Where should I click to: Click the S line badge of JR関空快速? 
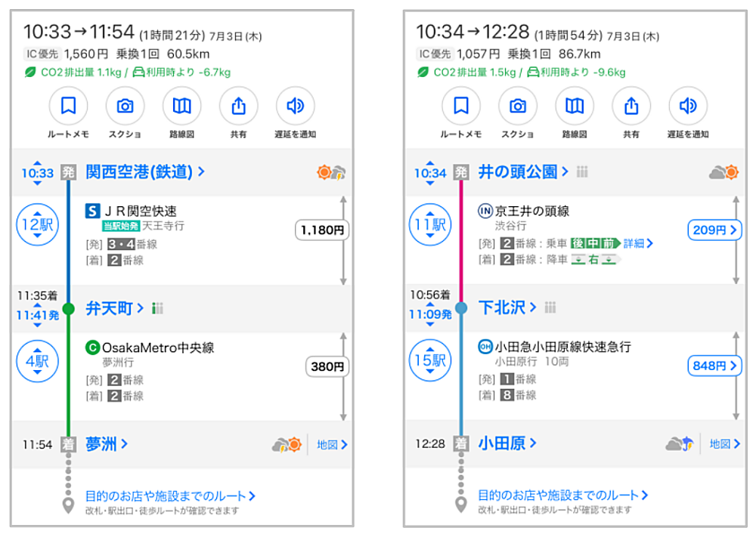[92, 211]
